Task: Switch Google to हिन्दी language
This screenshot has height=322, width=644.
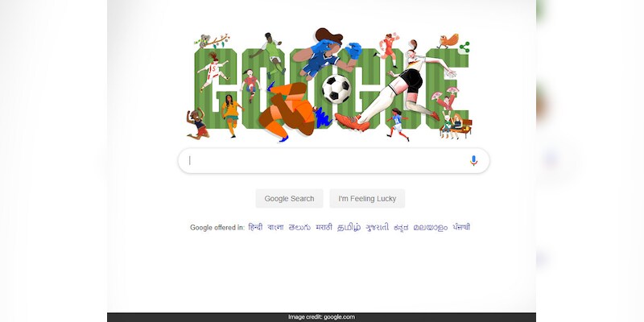Action: point(255,227)
